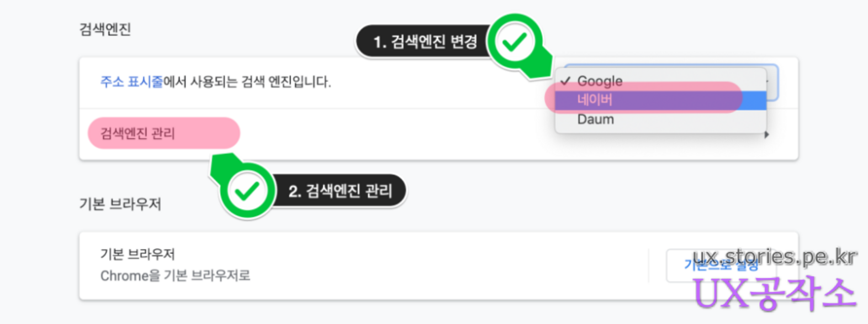Screen dimensions: 868x324
Task: Expand the arrow on the 검색엔진 관리 row
Action: 766,134
